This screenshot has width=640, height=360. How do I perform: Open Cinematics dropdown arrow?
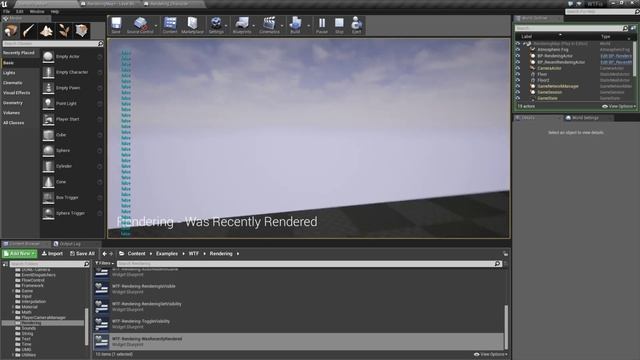click(x=282, y=25)
